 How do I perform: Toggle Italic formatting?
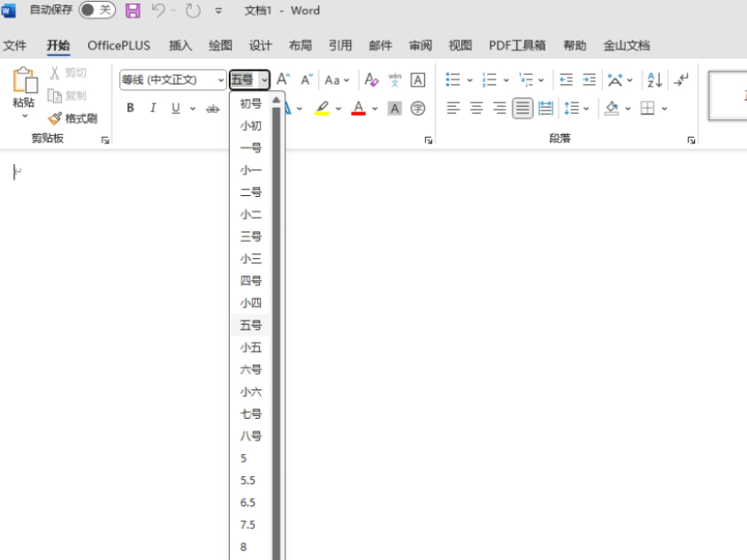[153, 108]
